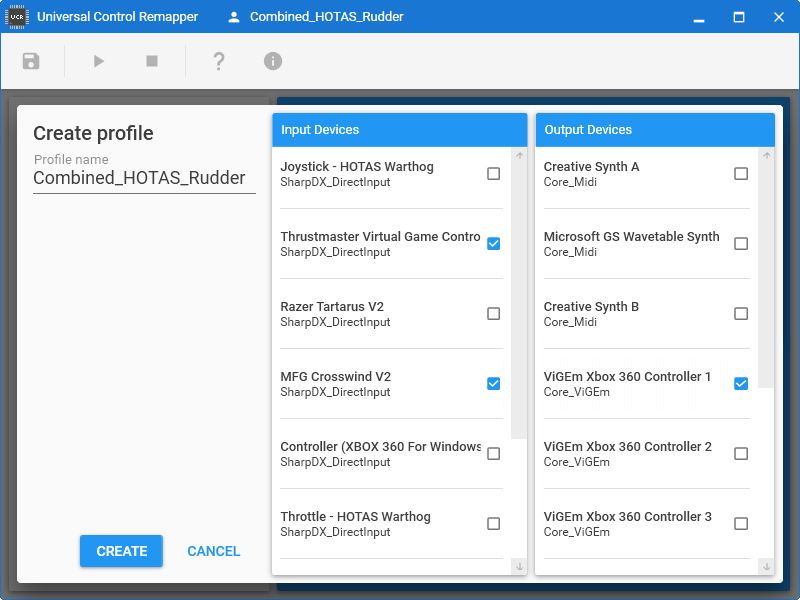Screen dimensions: 800x600
Task: Click the Profile name text field
Action: pyautogui.click(x=144, y=178)
